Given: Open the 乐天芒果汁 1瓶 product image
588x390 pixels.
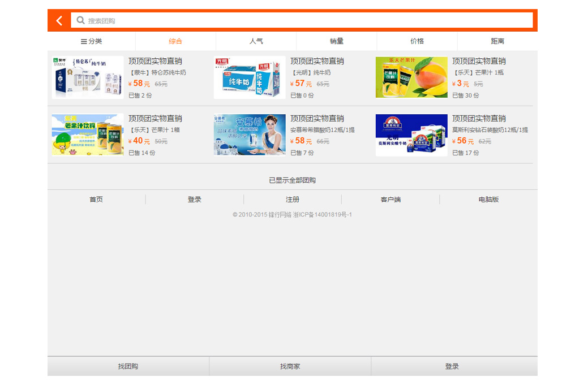Looking at the screenshot, I should tap(411, 77).
